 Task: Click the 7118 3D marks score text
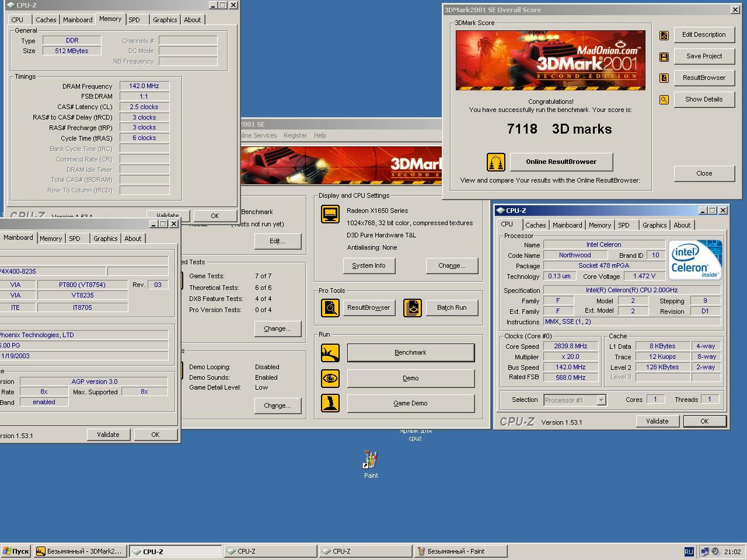pos(559,129)
